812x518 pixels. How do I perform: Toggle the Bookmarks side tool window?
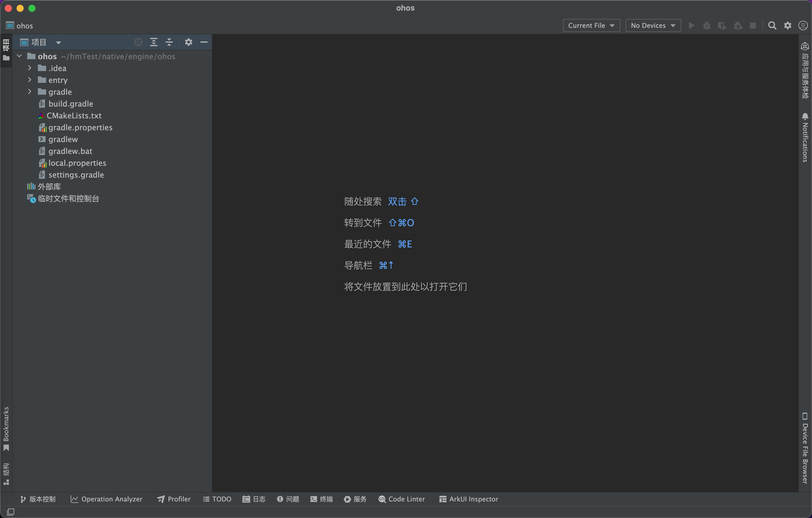(6, 429)
